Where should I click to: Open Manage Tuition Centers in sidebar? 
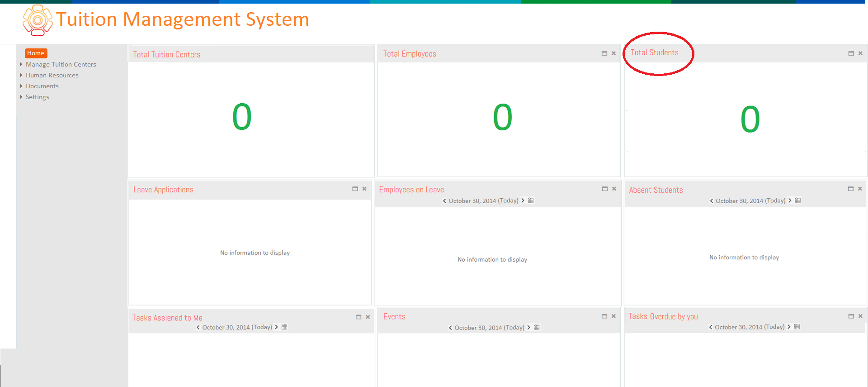pos(61,64)
